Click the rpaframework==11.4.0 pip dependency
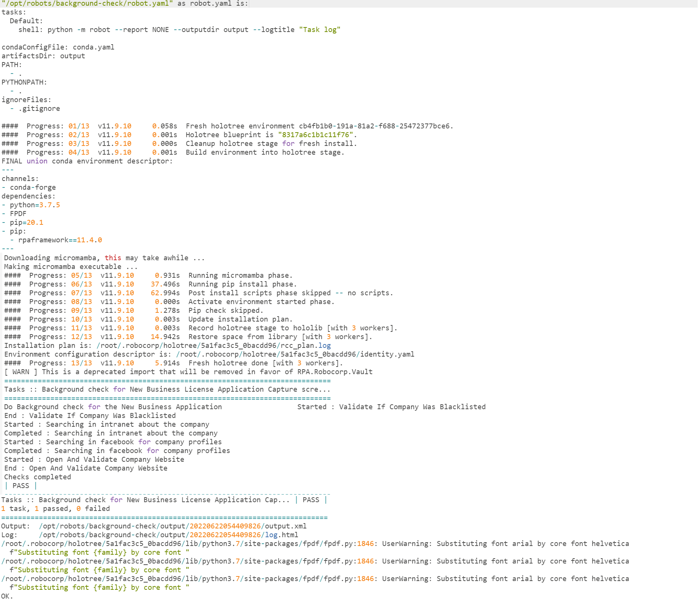700x602 pixels. point(60,240)
